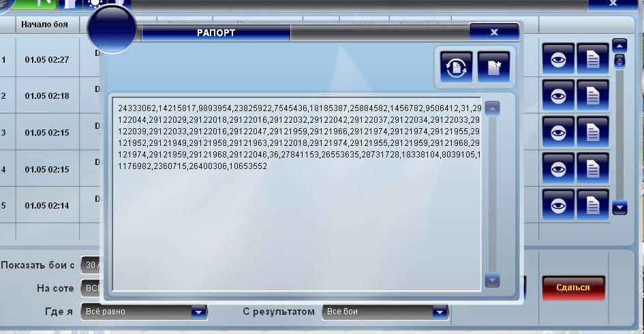
Task: Open the report document for battle 1
Action: pos(593,60)
